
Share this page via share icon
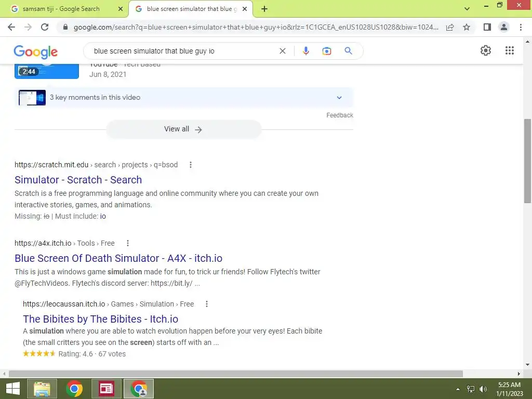click(x=450, y=27)
